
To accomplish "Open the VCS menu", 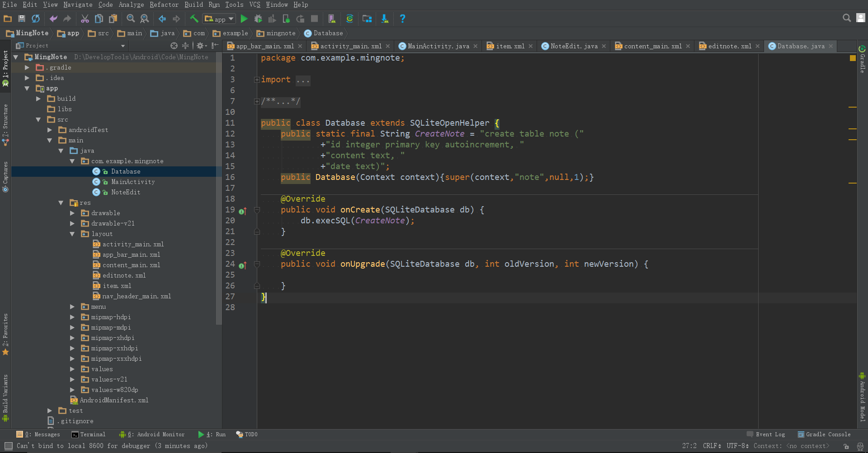I will [255, 5].
